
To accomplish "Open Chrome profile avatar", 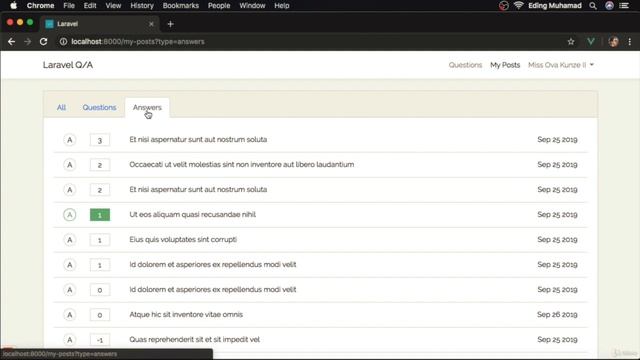I will tap(613, 42).
